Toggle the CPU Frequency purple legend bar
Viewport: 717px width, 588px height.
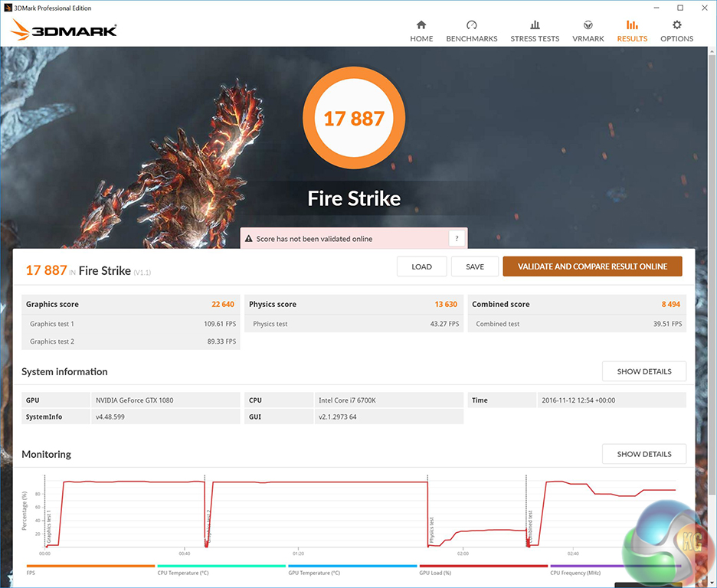point(615,566)
